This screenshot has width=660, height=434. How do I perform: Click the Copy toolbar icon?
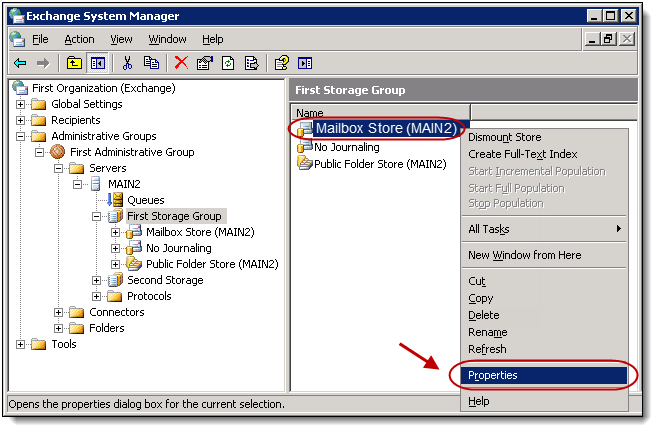coord(152,63)
